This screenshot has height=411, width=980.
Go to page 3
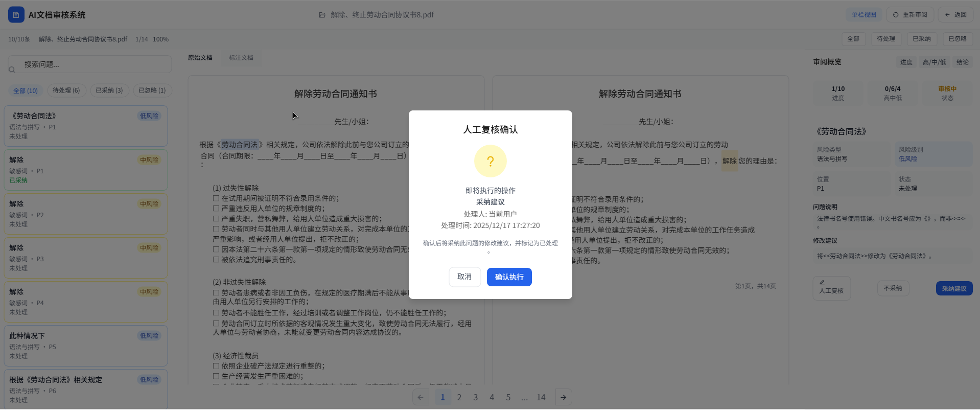tap(476, 397)
